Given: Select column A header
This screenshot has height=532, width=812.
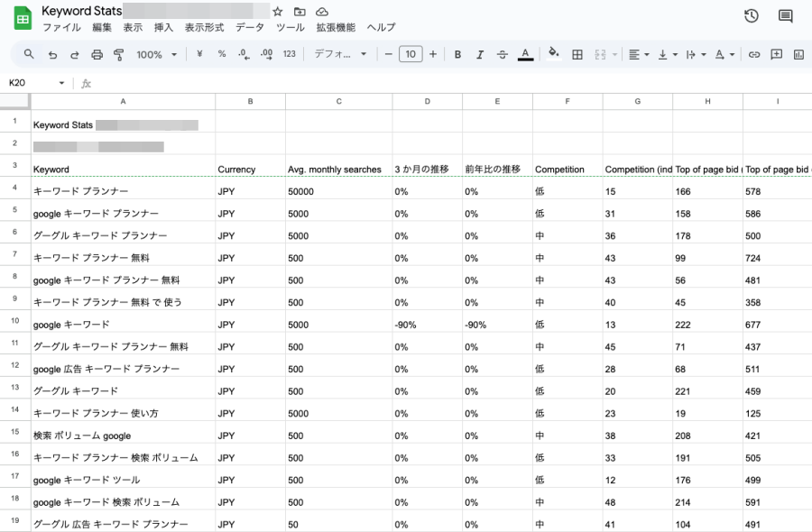Looking at the screenshot, I should pyautogui.click(x=124, y=101).
